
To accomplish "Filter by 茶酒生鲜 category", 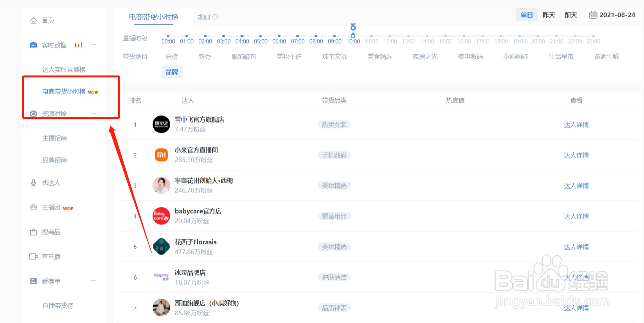I will point(606,56).
